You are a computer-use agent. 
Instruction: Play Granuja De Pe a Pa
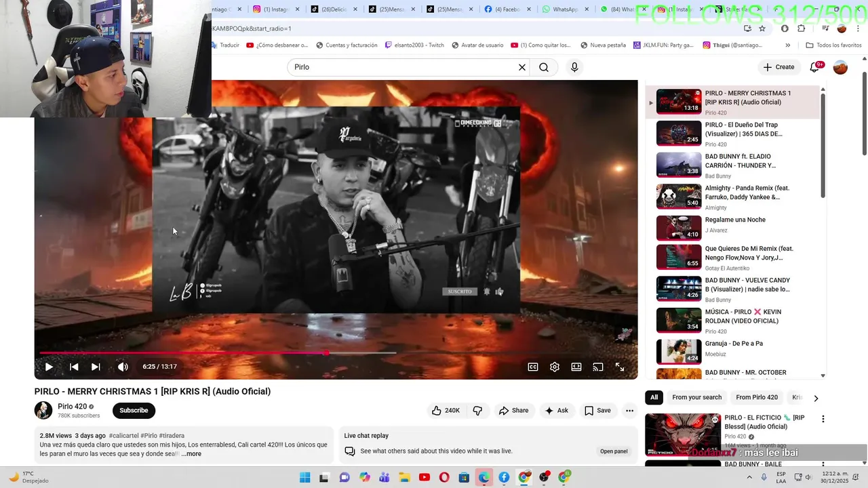(x=732, y=351)
